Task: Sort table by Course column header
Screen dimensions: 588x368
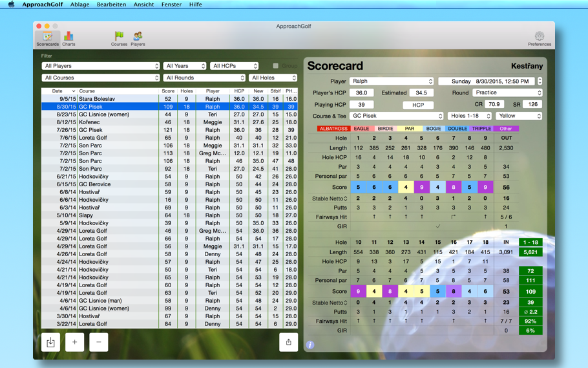Action: (x=118, y=91)
